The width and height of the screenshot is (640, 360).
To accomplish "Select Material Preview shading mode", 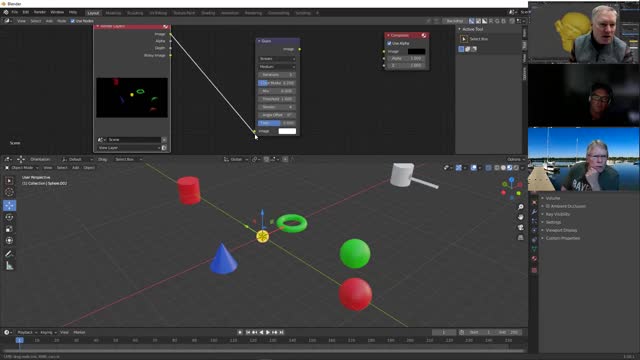I will point(510,168).
